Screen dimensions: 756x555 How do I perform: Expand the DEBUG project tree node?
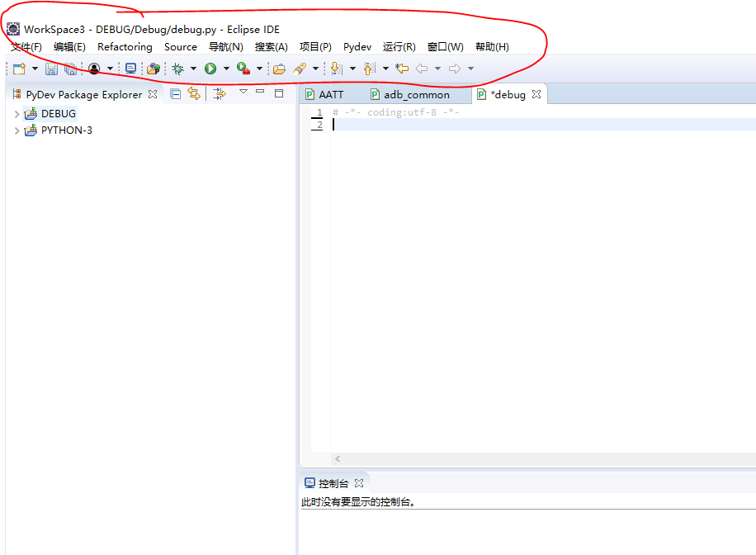click(x=17, y=114)
